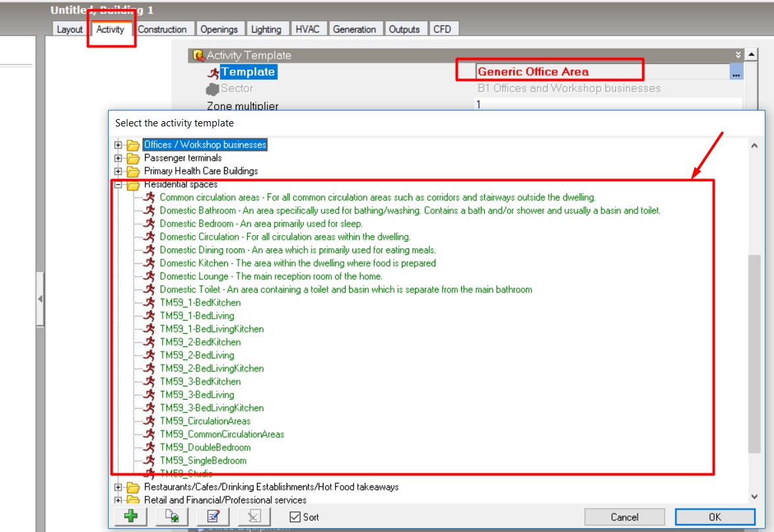Open the Openings tab

pos(219,29)
